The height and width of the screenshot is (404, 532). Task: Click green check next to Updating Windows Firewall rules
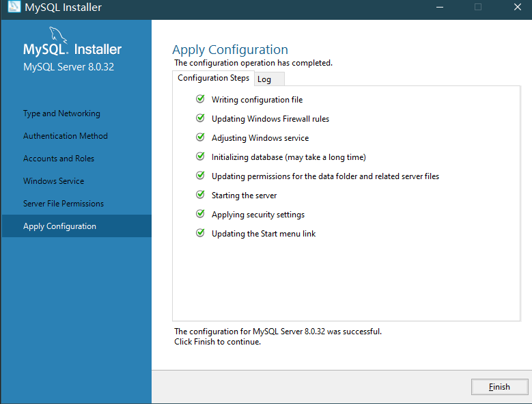tap(200, 118)
